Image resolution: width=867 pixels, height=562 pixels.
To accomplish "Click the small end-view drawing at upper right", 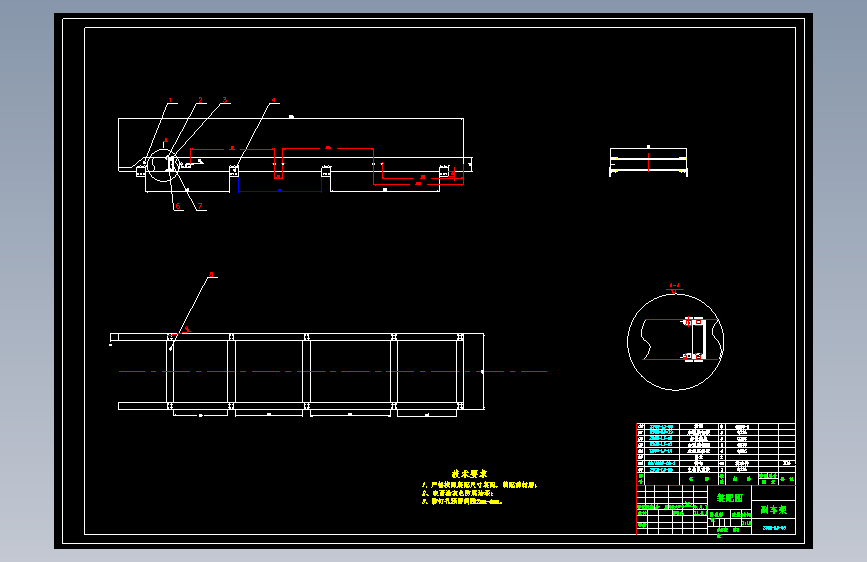I will coord(648,162).
